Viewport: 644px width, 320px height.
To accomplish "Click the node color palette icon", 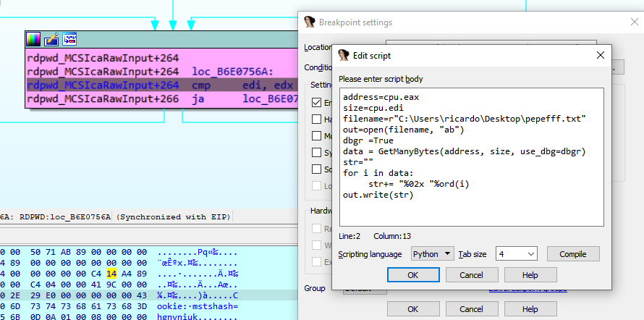I will pyautogui.click(x=33, y=39).
